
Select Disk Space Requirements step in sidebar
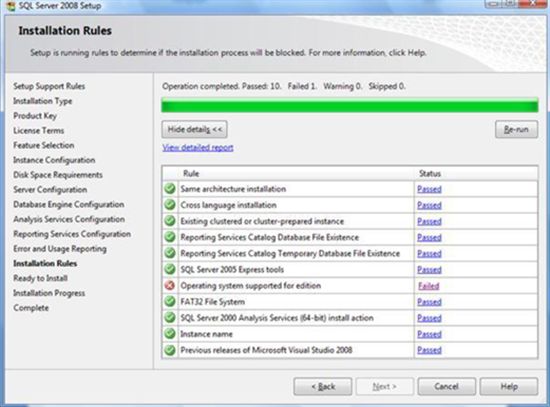58,175
